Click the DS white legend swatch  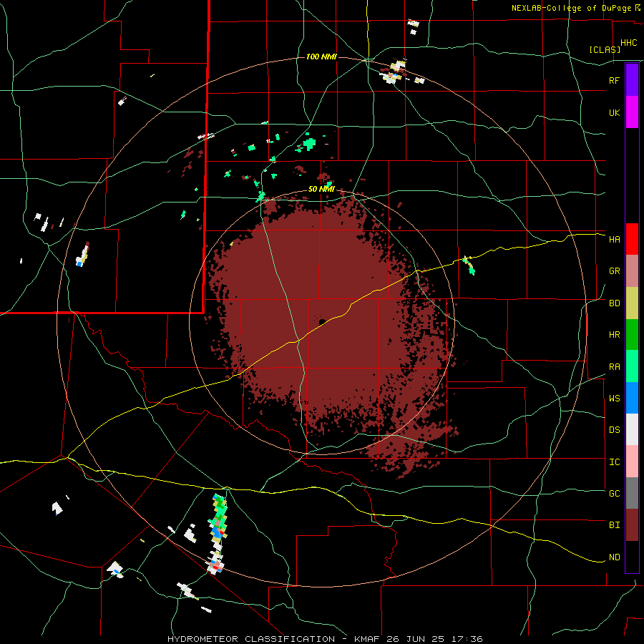click(x=632, y=429)
